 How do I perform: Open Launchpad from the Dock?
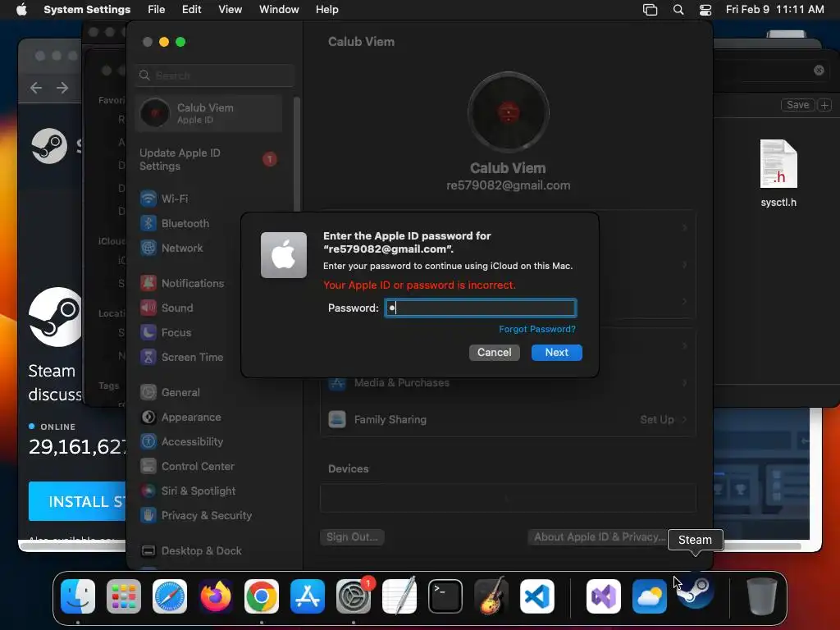[x=124, y=596]
